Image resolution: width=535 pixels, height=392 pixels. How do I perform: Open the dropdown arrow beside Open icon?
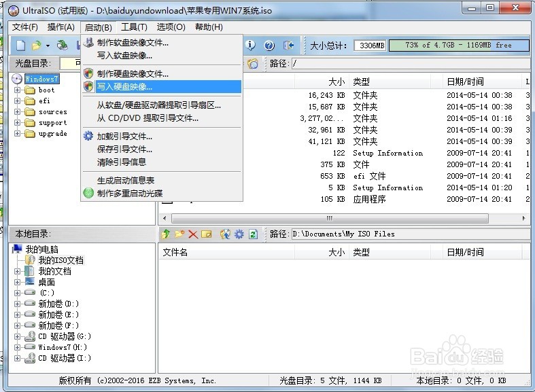(48, 46)
